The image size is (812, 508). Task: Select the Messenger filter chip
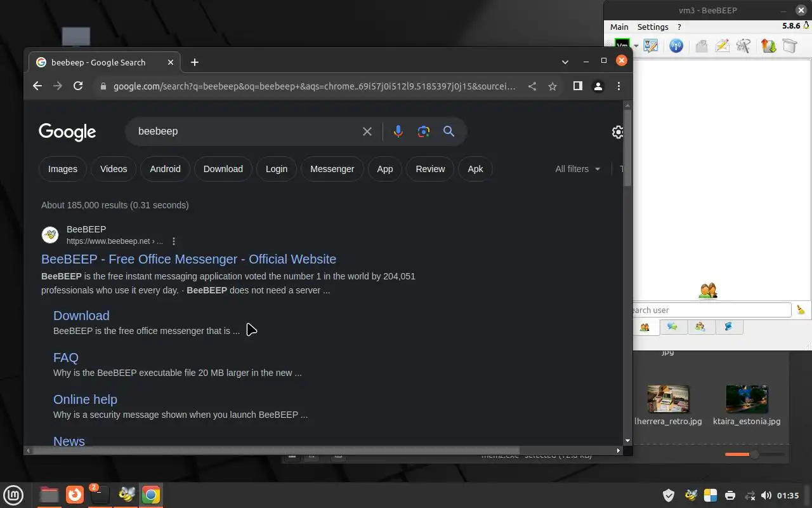click(x=332, y=169)
